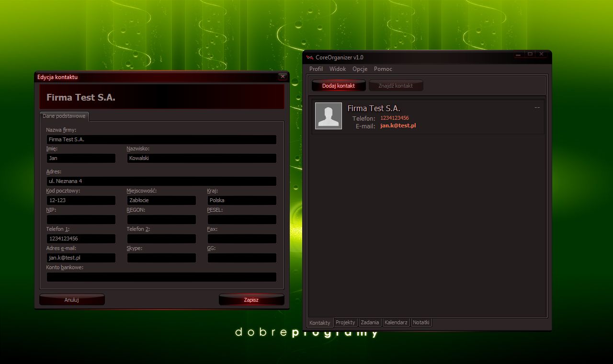Open the Profil menu
613x364 pixels.
click(x=316, y=69)
